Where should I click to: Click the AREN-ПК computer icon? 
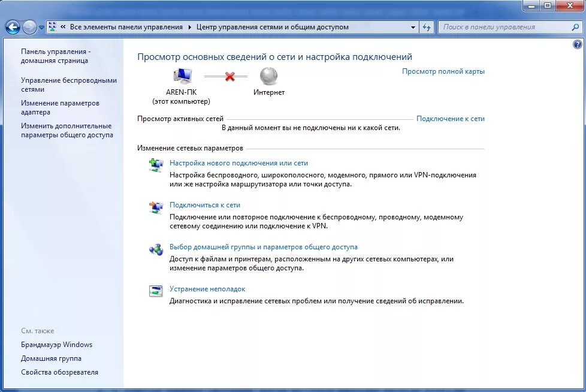182,76
